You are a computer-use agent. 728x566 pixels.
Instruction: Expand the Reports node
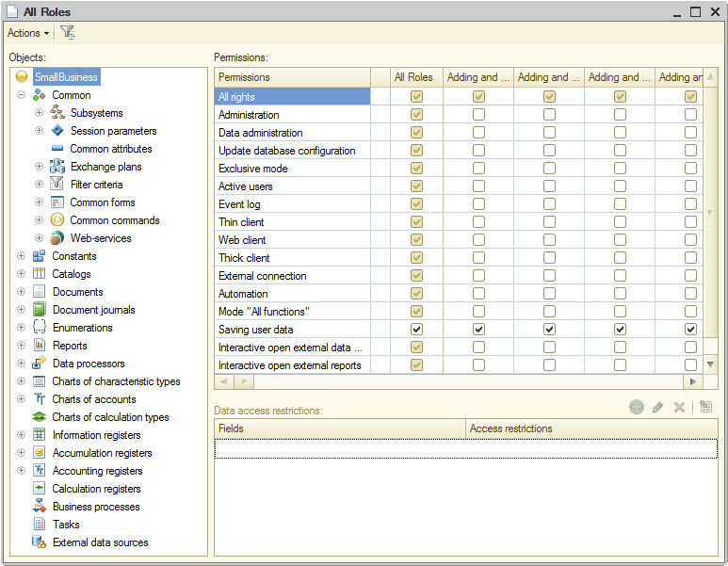click(21, 345)
